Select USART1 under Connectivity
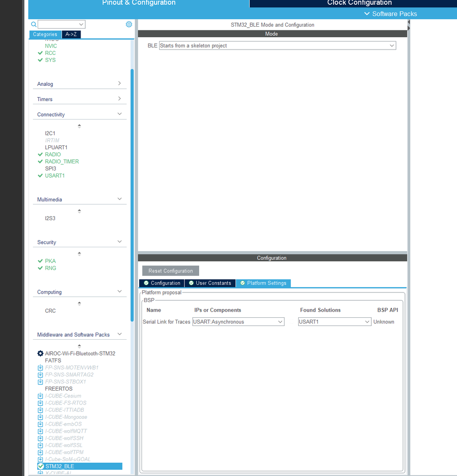457x476 pixels. 55,175
